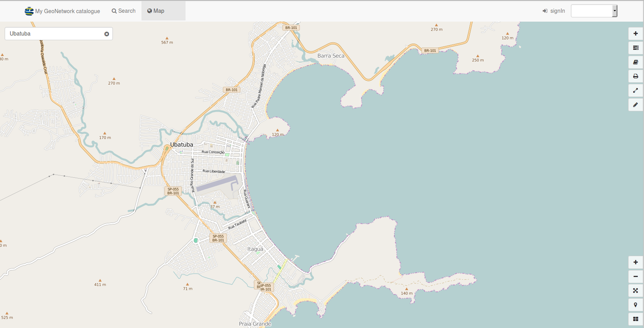Screen dimensions: 644x328
Task: Zoom out using the minus button
Action: pos(635,277)
